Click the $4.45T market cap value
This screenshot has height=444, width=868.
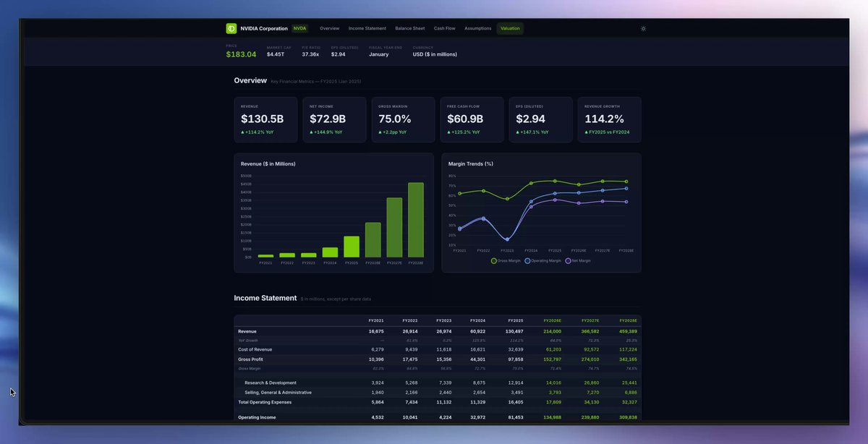[276, 54]
